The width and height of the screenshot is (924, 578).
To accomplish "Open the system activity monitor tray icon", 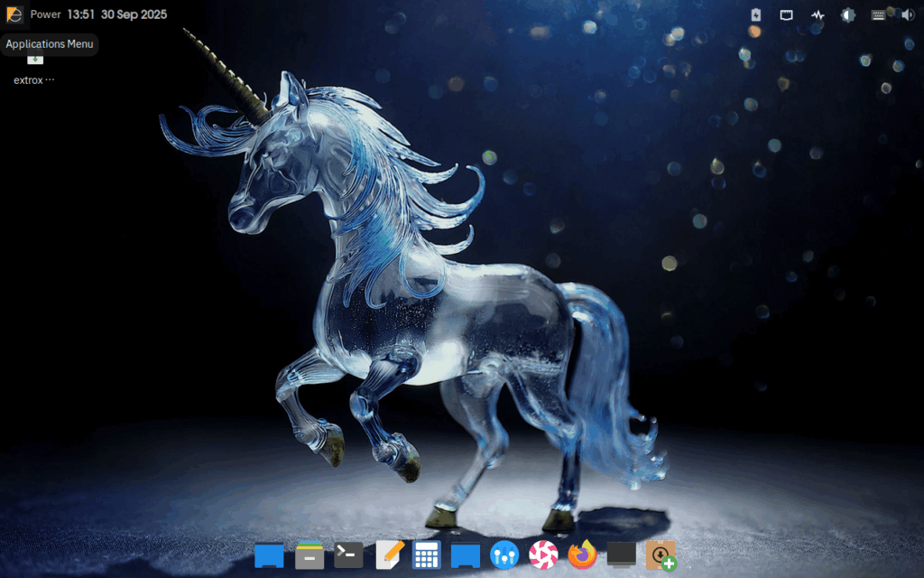I will coord(818,15).
